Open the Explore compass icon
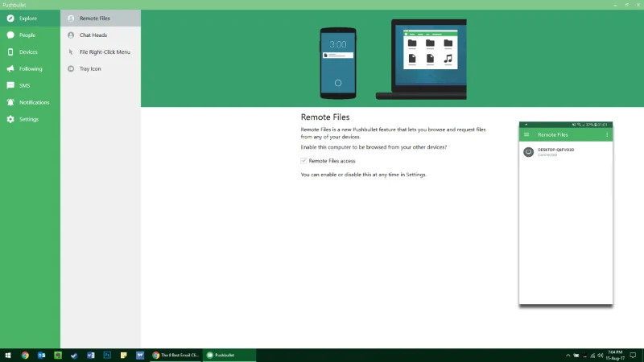644x362 pixels. pos(10,19)
